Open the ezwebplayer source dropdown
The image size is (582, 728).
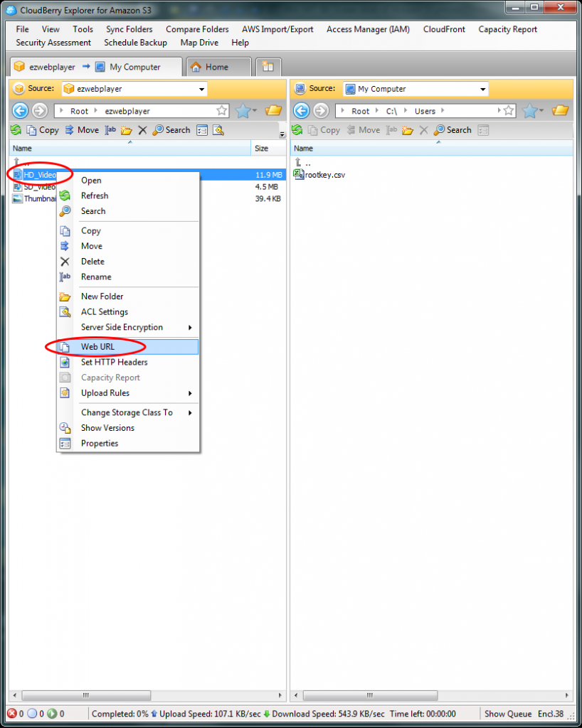(x=201, y=89)
